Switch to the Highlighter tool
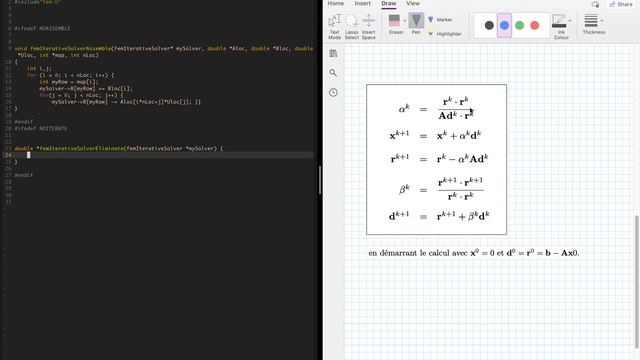This screenshot has height=360, width=640. [444, 34]
